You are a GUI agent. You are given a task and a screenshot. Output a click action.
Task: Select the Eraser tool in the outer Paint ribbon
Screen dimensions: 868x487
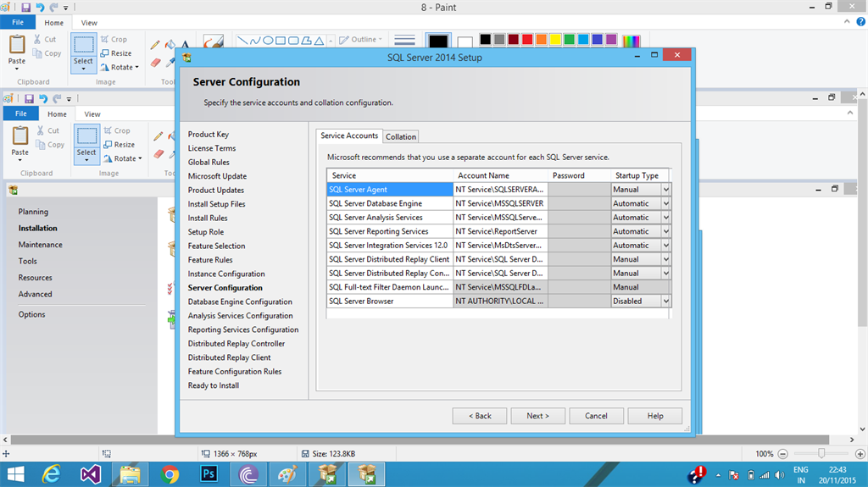coord(156,63)
